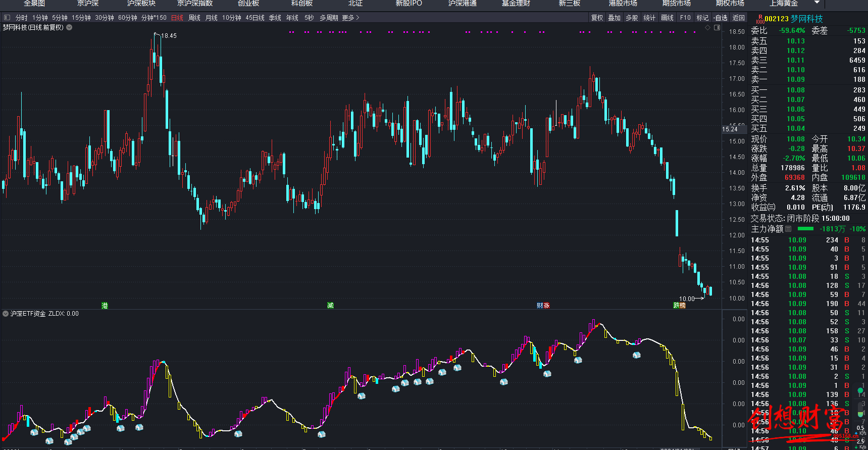Click the 卖一 price 10.09

click(x=796, y=79)
